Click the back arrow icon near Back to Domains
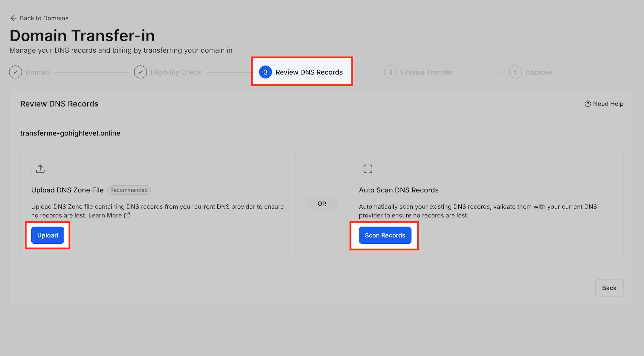 [13, 18]
